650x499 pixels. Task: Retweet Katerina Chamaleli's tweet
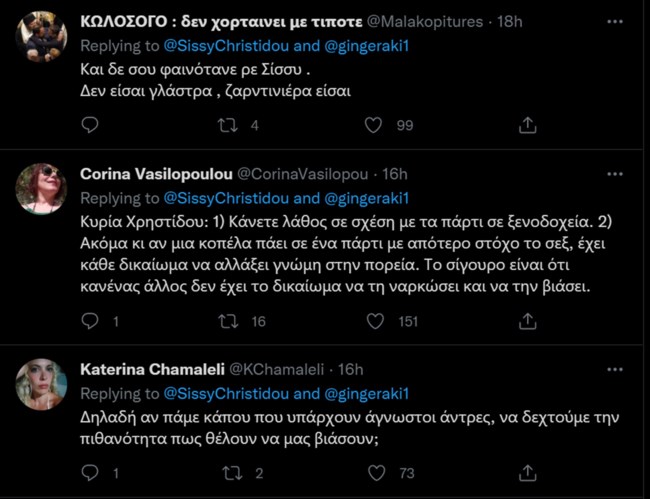tap(228, 472)
